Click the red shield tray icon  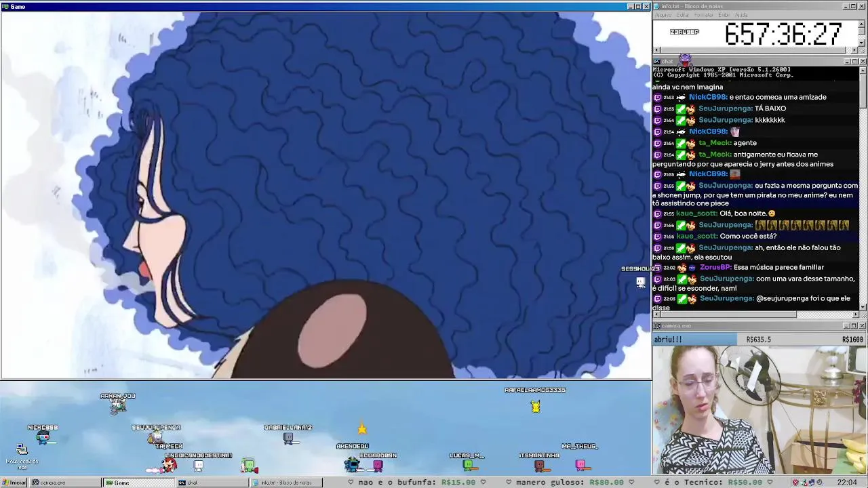(796, 483)
